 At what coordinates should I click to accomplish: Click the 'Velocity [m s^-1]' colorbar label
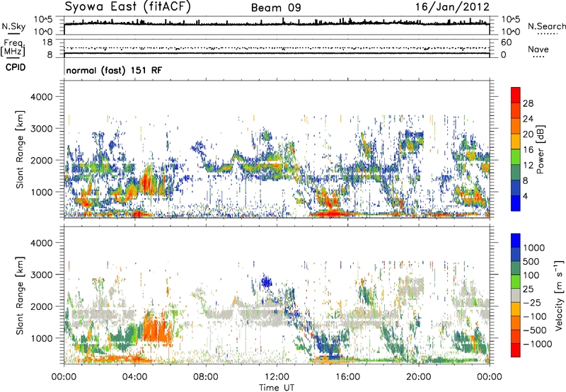(x=559, y=295)
